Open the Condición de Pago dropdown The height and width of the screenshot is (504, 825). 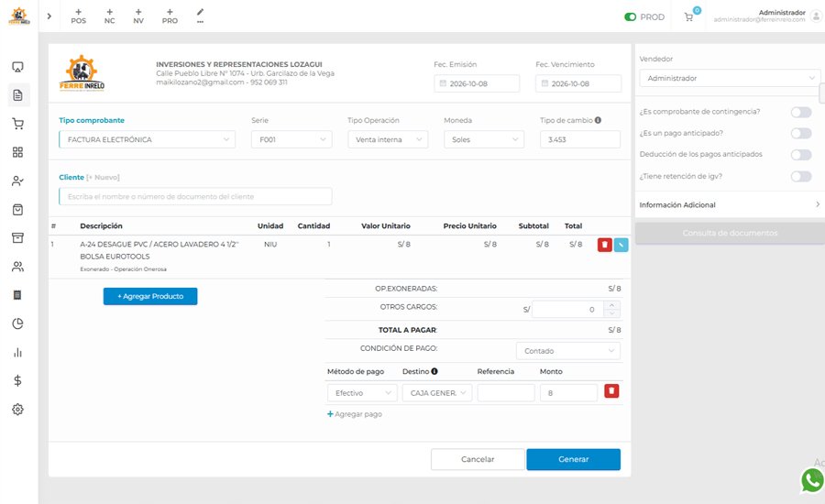tap(568, 351)
